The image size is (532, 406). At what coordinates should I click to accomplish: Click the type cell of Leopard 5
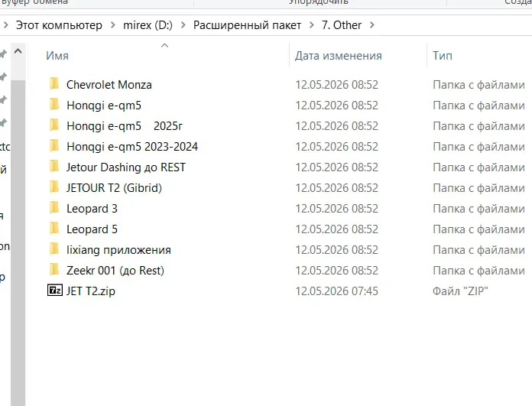[478, 229]
